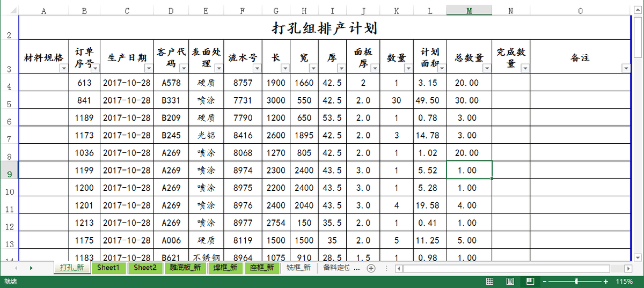Click the 就绪 status bar indicator

(10, 282)
